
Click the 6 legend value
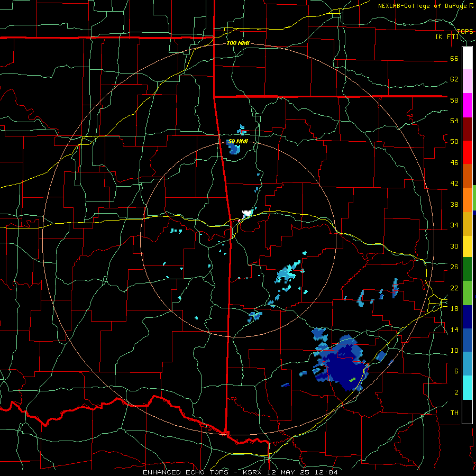pyautogui.click(x=456, y=371)
